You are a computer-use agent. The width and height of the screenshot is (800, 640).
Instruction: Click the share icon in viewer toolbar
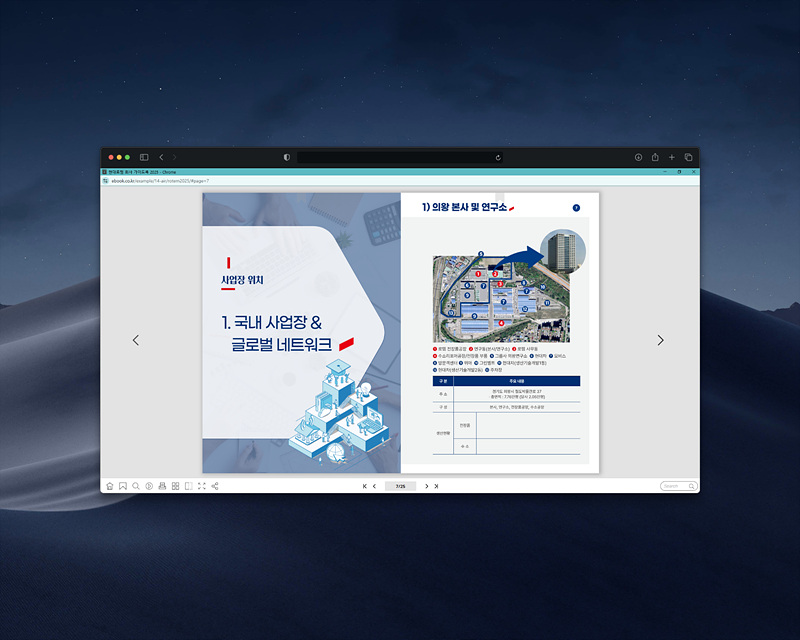coord(215,486)
